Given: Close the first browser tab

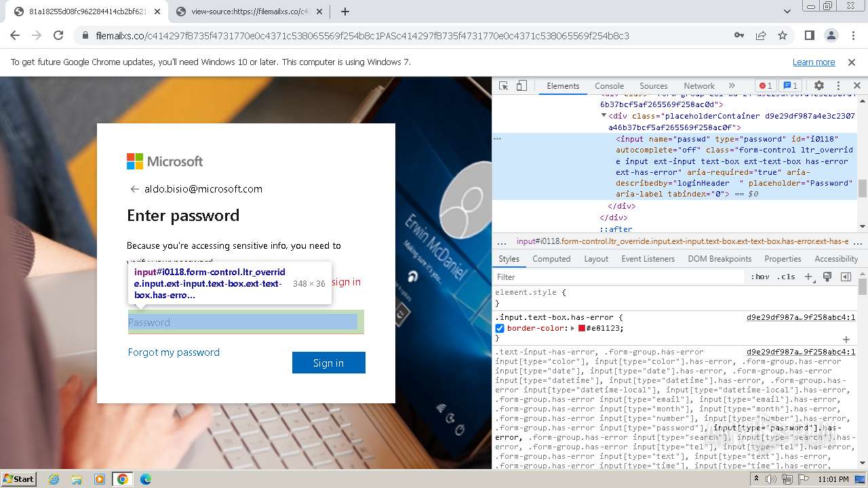Looking at the screenshot, I should [157, 12].
